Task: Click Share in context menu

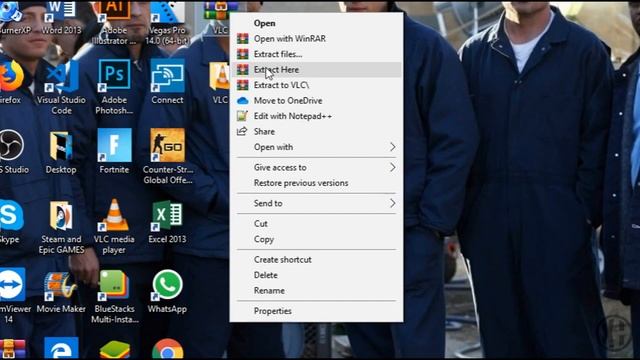Action: point(316,132)
